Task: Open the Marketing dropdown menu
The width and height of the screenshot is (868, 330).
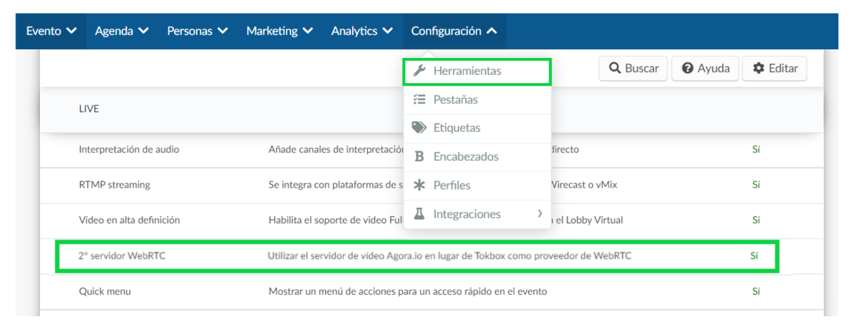Action: tap(280, 31)
